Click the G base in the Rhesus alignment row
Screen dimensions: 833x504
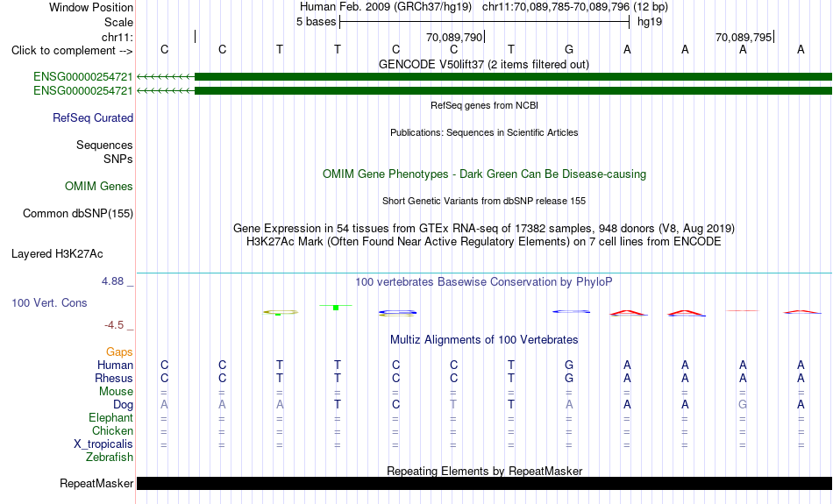(x=569, y=378)
